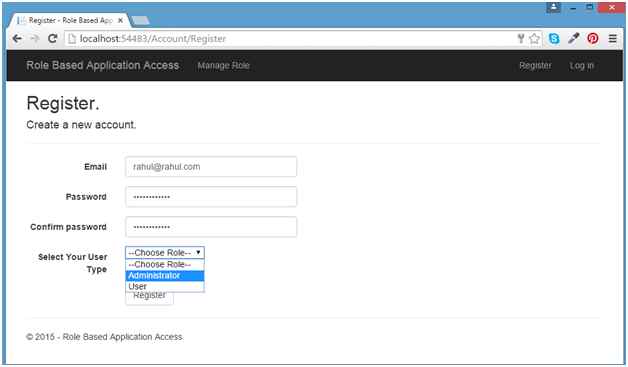Select the Register - Role Based App tab

(x=68, y=20)
